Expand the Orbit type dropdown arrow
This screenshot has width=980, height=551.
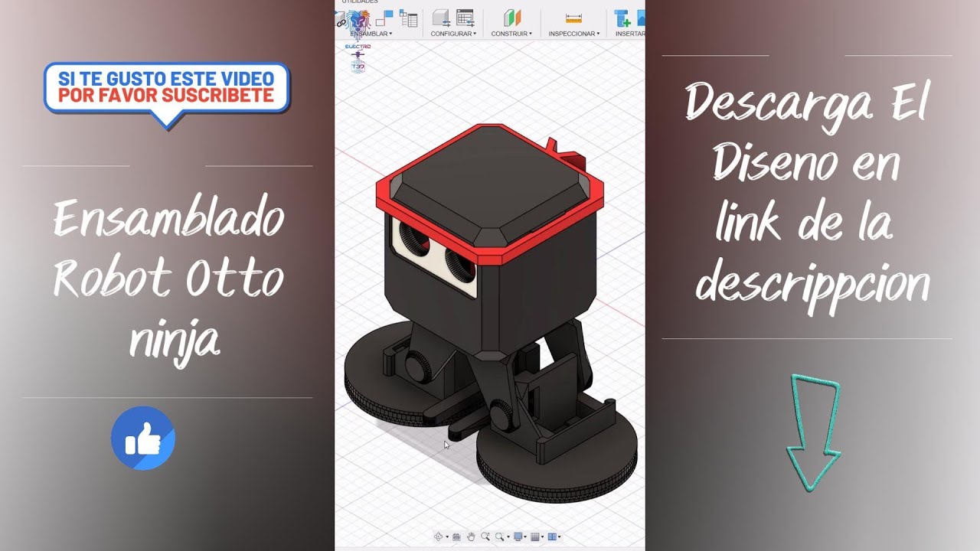coord(447,536)
